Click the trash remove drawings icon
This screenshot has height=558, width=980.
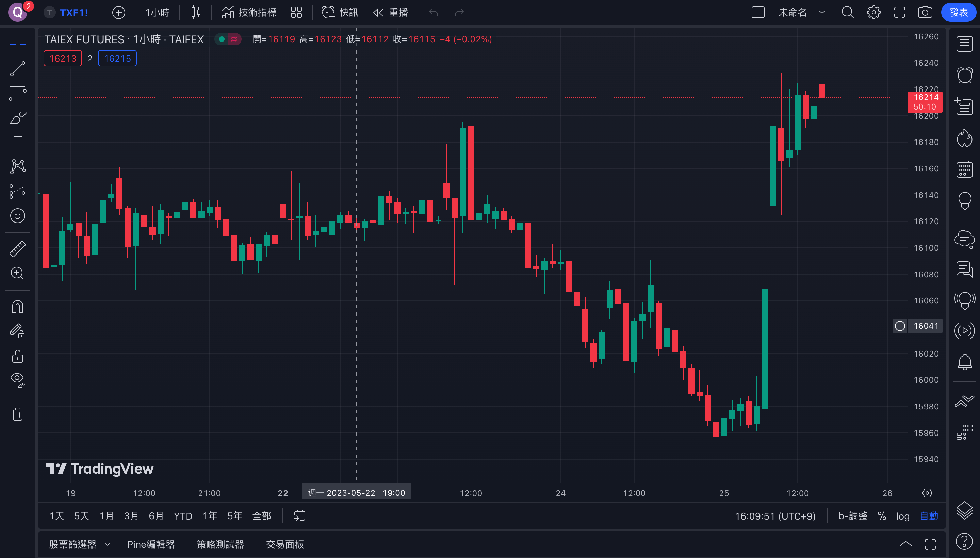(x=18, y=414)
